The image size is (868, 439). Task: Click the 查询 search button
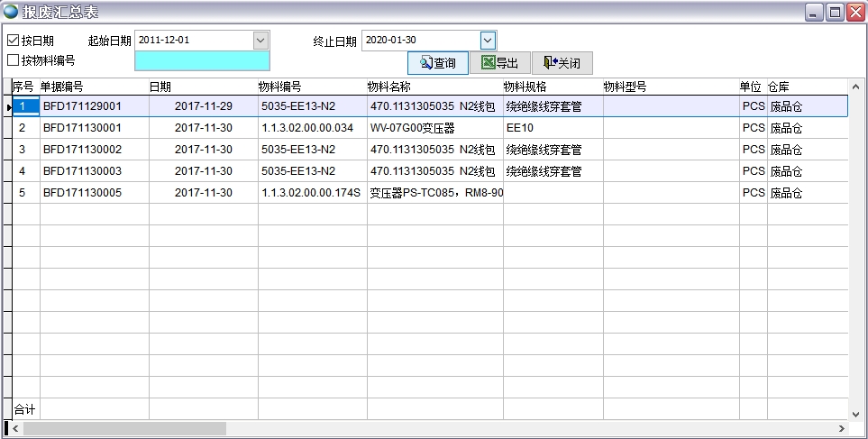pyautogui.click(x=438, y=63)
